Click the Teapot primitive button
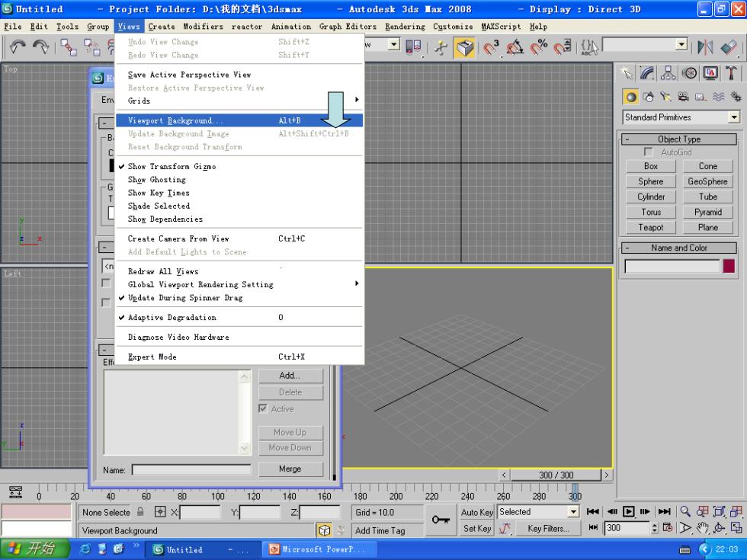The width and height of the screenshot is (747, 560). [651, 227]
